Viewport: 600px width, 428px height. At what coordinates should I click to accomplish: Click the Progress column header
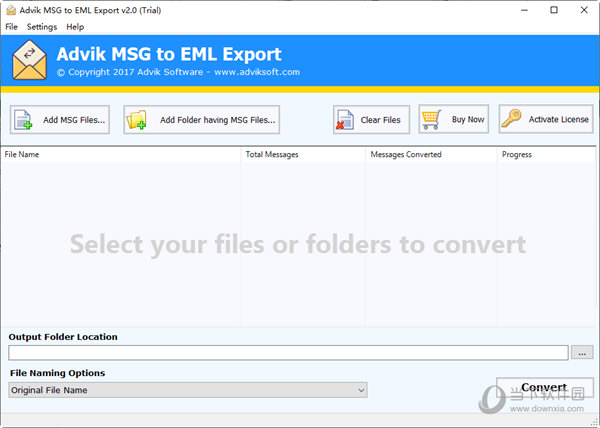(545, 155)
